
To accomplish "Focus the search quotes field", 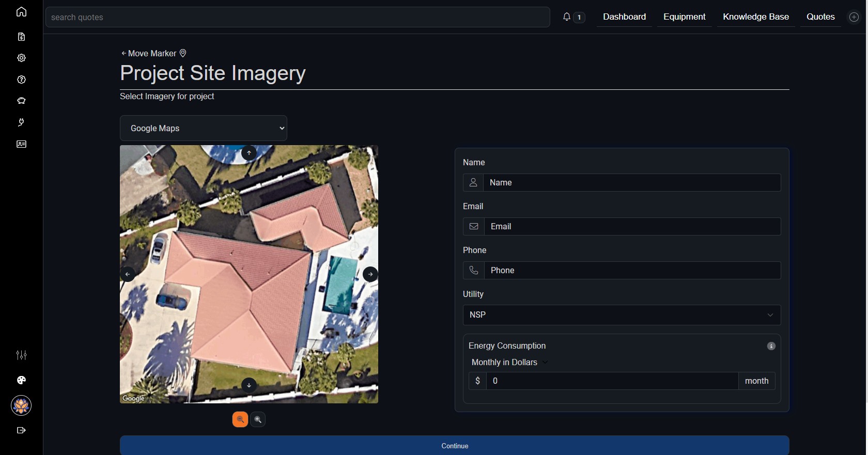I will [x=298, y=17].
